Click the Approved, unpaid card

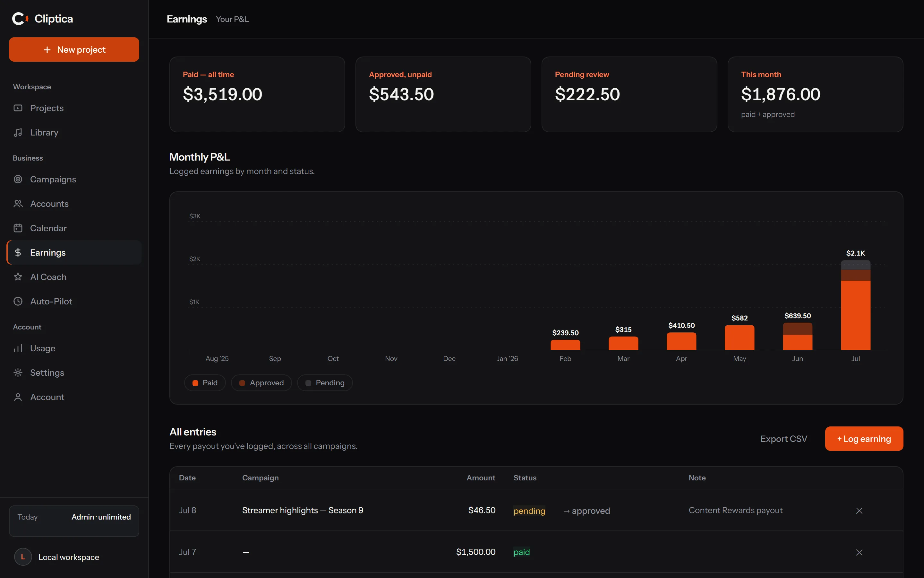click(443, 94)
